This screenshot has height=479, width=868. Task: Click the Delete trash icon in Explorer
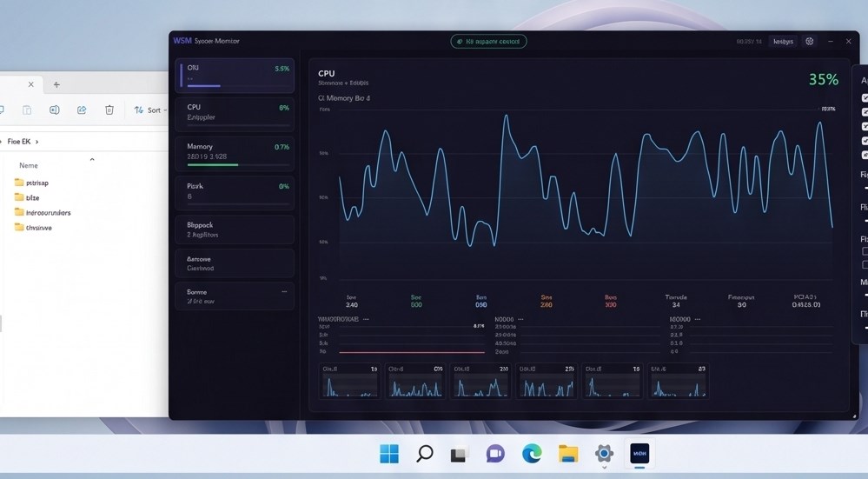(109, 110)
